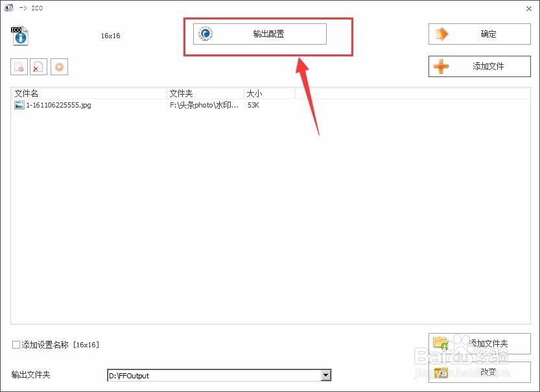The width and height of the screenshot is (540, 392).
Task: Expand the output folder dropdown arrow
Action: 326,376
